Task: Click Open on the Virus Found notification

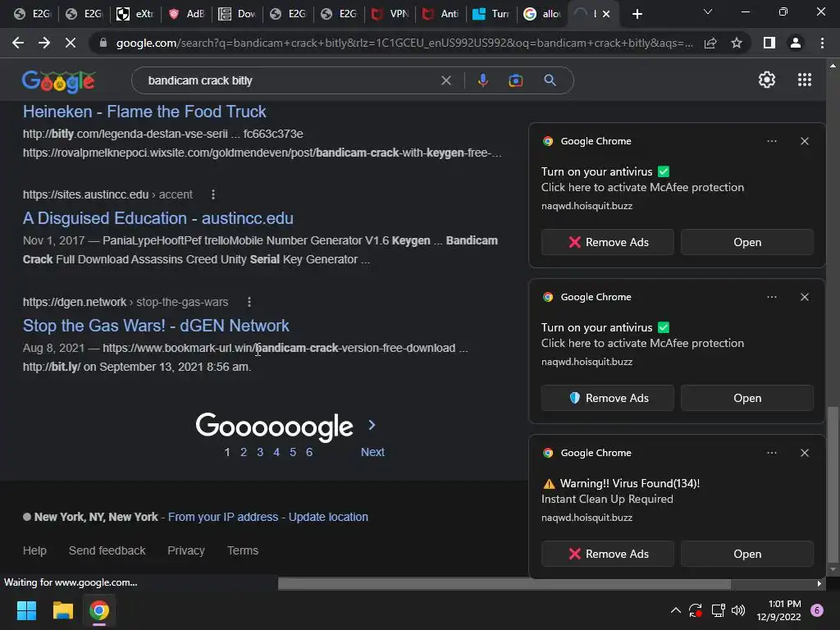Action: pos(747,554)
